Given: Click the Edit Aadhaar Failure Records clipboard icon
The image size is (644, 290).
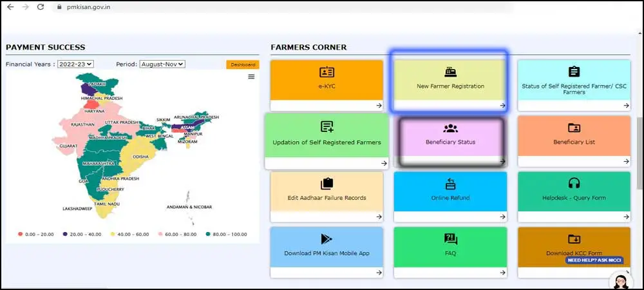Looking at the screenshot, I should 327,184.
